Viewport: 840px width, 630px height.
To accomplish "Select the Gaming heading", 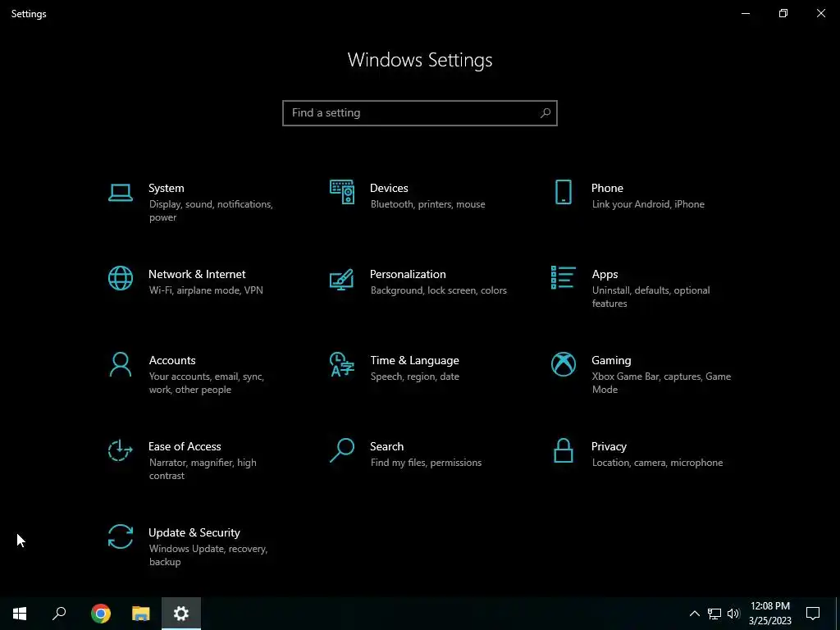I will pos(611,361).
